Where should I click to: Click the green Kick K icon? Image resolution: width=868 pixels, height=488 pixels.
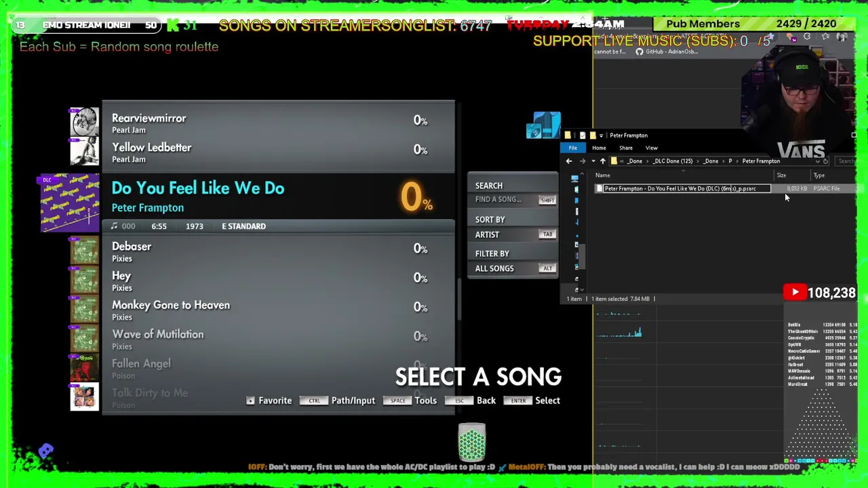point(173,25)
